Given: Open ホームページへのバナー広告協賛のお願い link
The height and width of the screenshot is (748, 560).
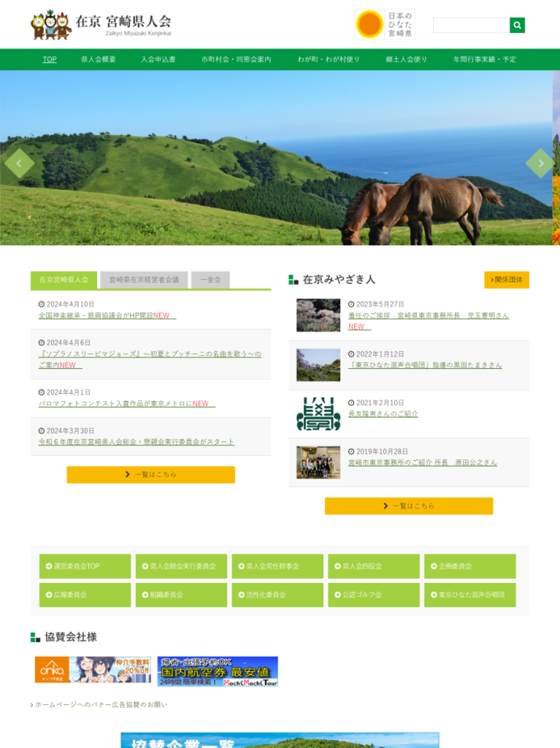Looking at the screenshot, I should click(x=101, y=705).
